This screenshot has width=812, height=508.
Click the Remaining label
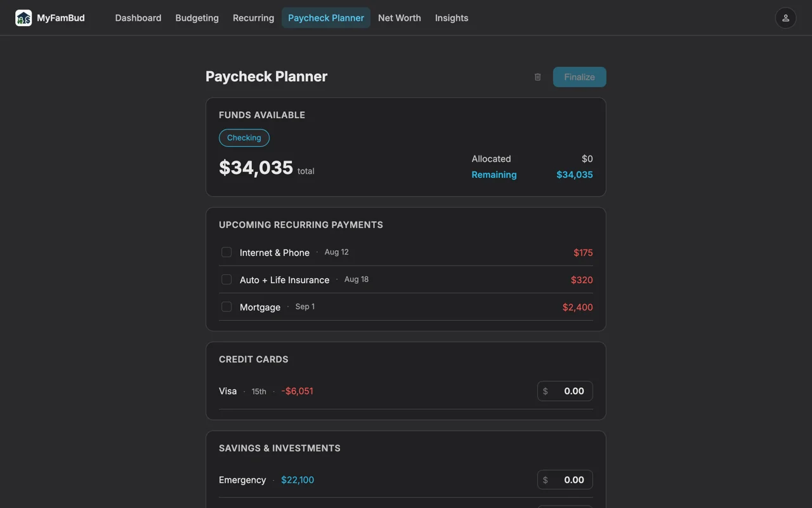pyautogui.click(x=494, y=175)
